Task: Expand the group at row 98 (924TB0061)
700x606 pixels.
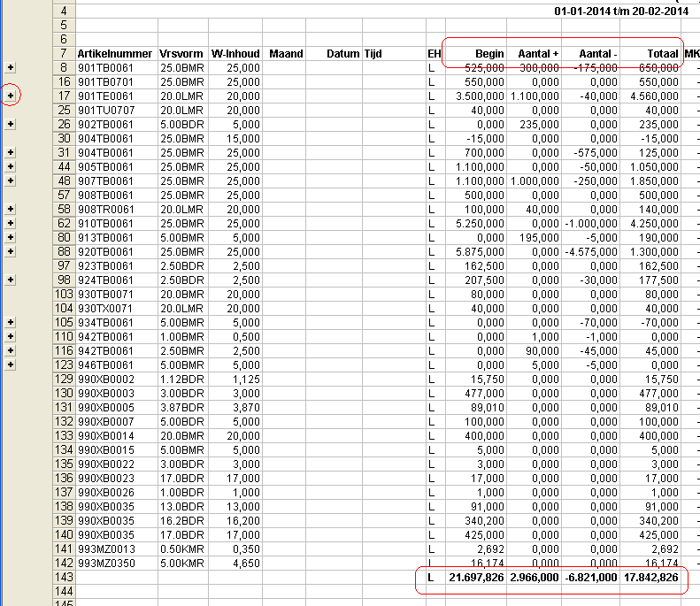Action: [x=11, y=280]
